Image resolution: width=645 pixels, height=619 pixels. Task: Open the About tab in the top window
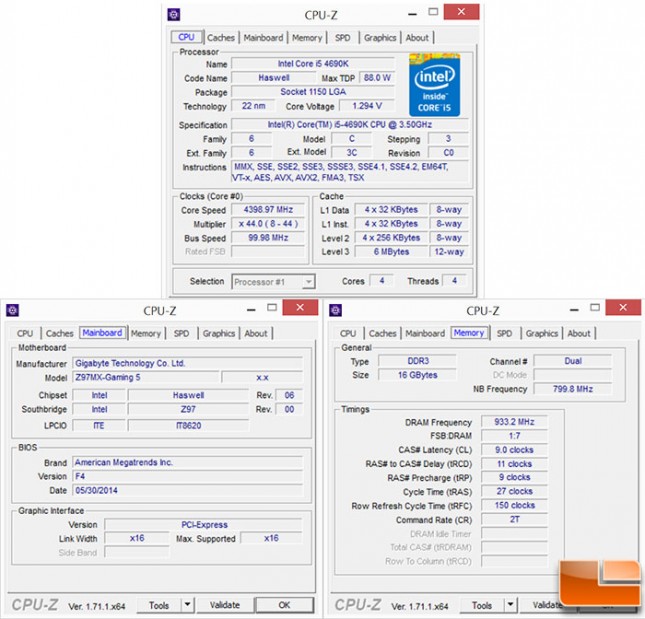[417, 37]
